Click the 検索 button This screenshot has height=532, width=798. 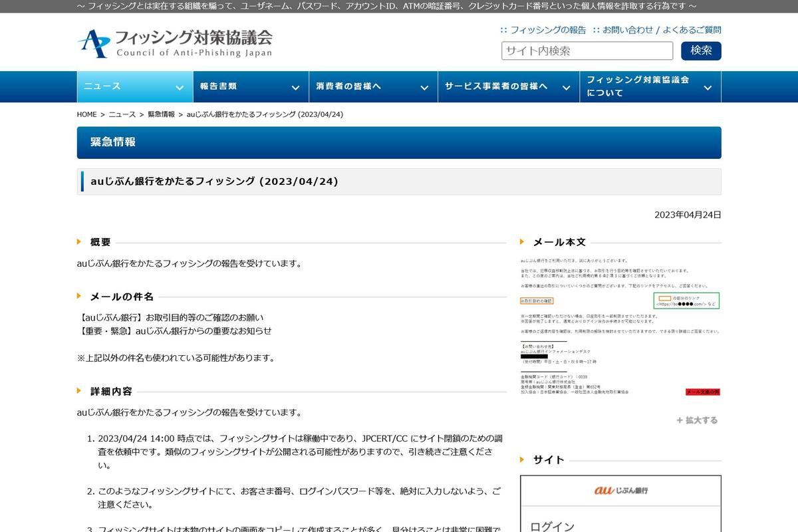pyautogui.click(x=701, y=51)
